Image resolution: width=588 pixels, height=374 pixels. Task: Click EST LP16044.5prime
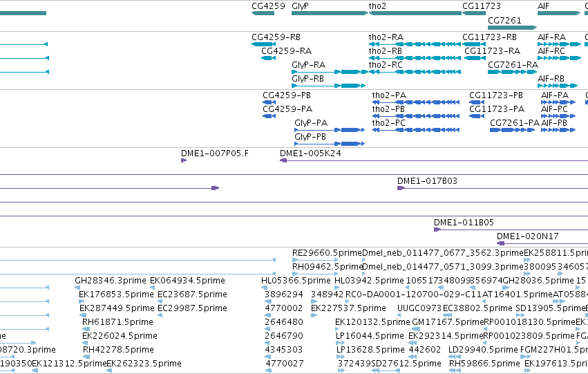(340, 343)
